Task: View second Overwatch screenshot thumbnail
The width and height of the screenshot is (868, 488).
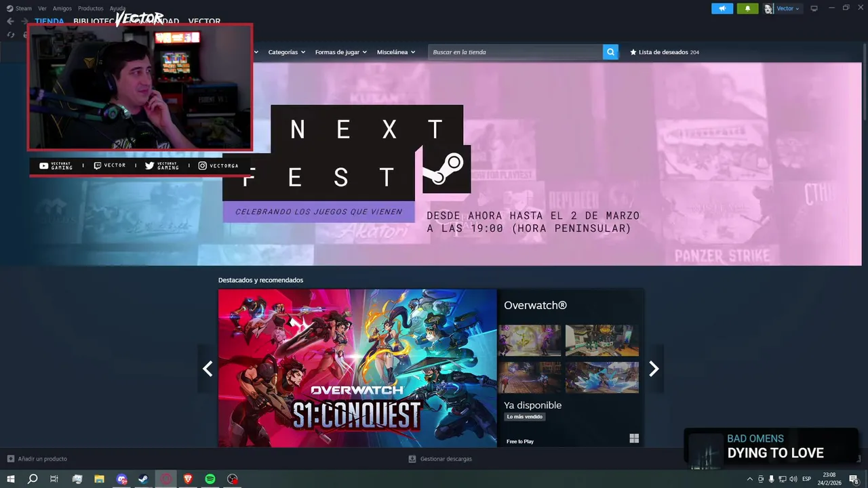Action: click(602, 340)
